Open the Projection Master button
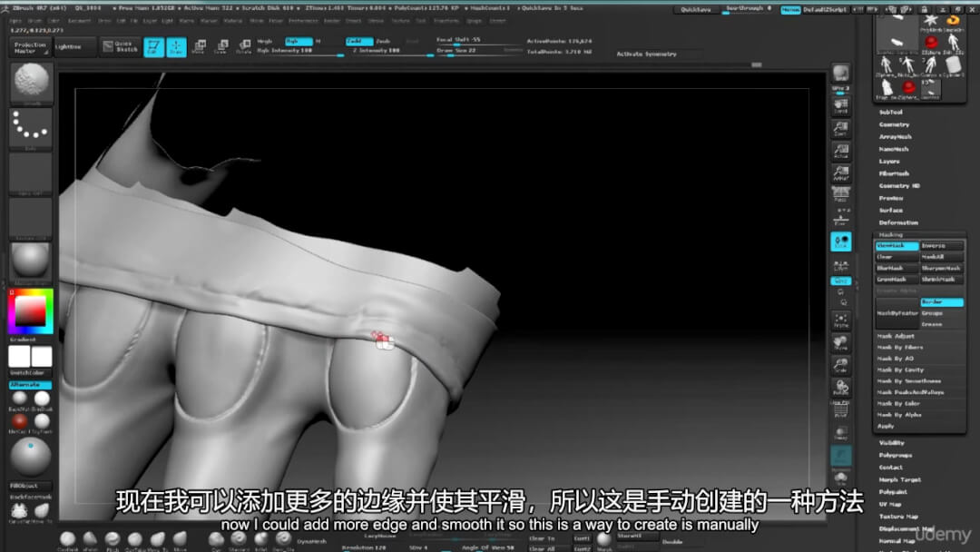 (x=30, y=47)
